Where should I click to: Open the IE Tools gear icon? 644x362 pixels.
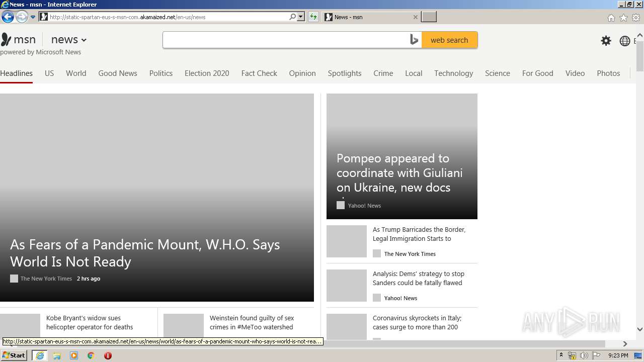[x=636, y=18]
